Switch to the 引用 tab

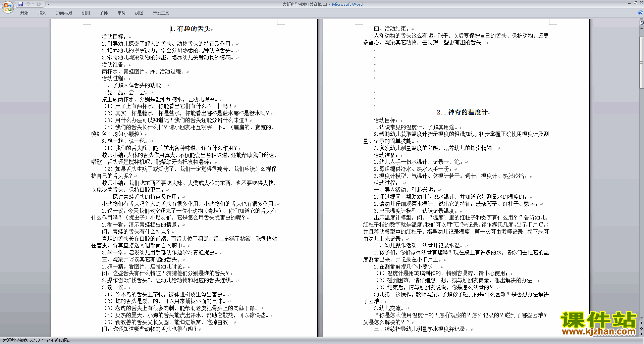86,13
